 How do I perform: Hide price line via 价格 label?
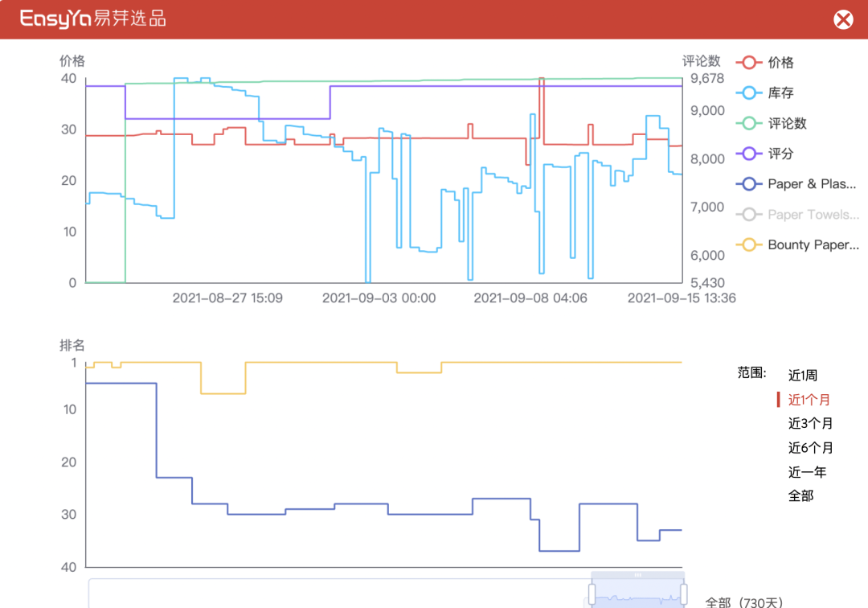pyautogui.click(x=780, y=63)
